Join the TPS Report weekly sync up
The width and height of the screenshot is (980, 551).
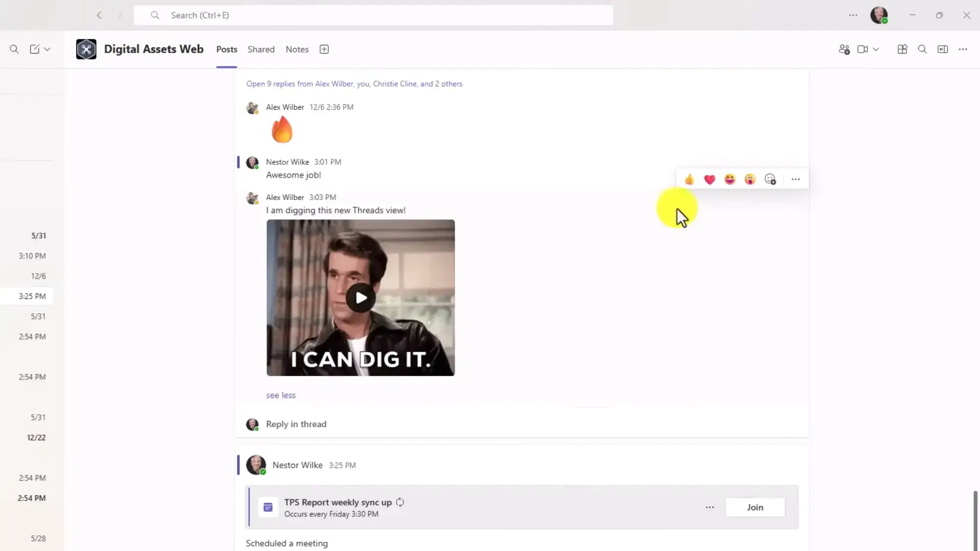click(755, 507)
